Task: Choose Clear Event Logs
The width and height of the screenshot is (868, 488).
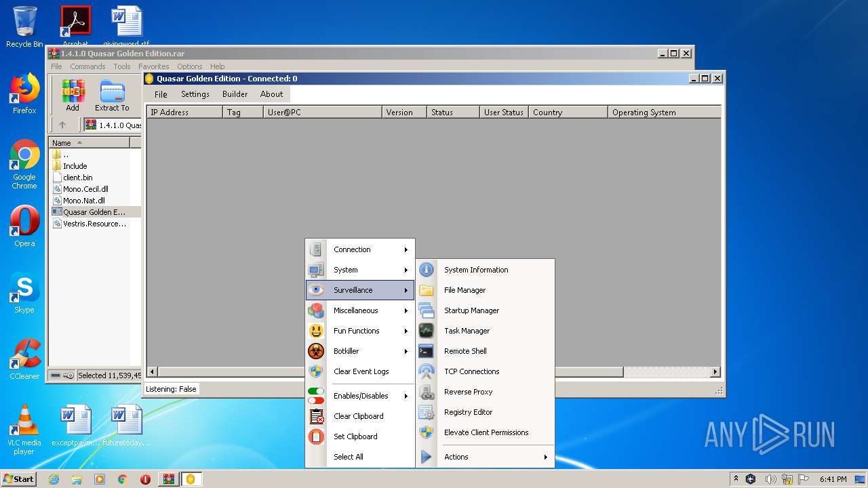Action: pos(360,371)
